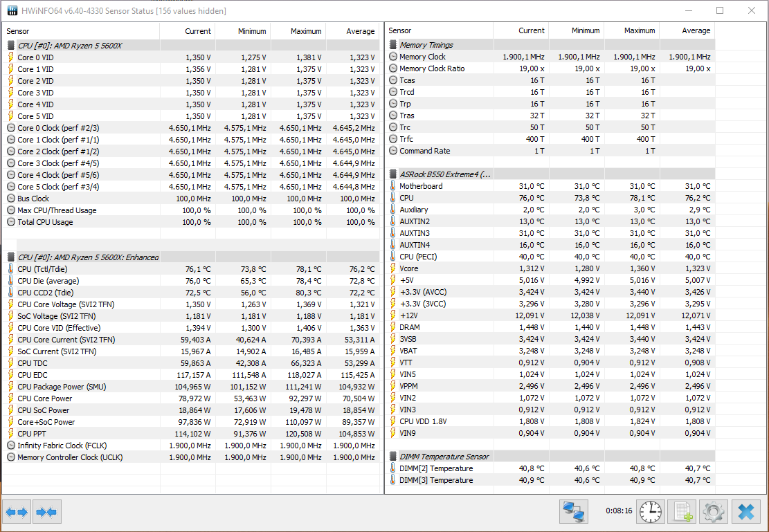Screen dimensions: 769x532
Task: Select the +3.3V (AVCC) row
Action: 550,292
